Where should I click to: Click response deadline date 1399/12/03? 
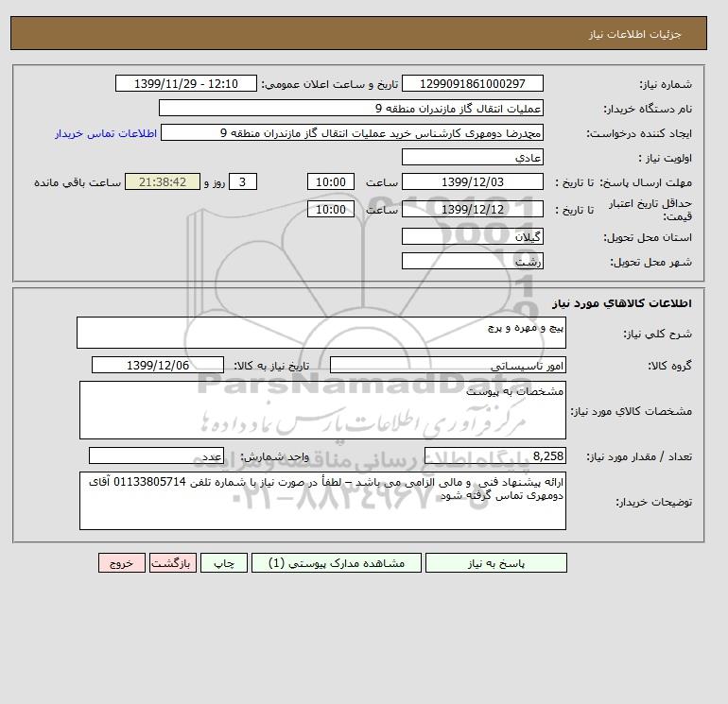[x=472, y=182]
